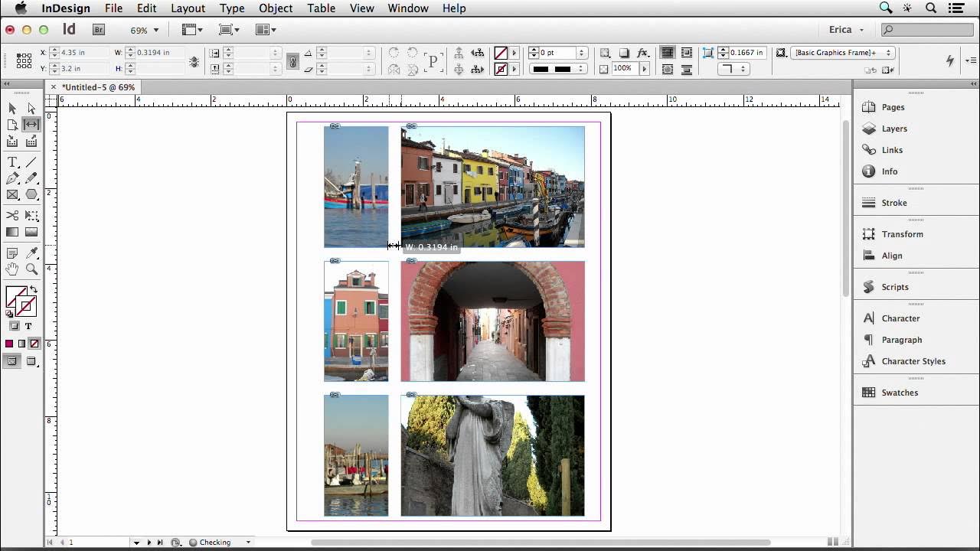This screenshot has width=980, height=551.
Task: Select the Free Transform tool
Action: click(x=31, y=216)
